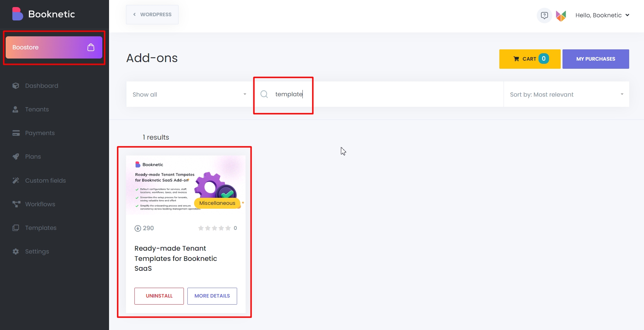
Task: View More Details of the add-on
Action: [x=212, y=296]
